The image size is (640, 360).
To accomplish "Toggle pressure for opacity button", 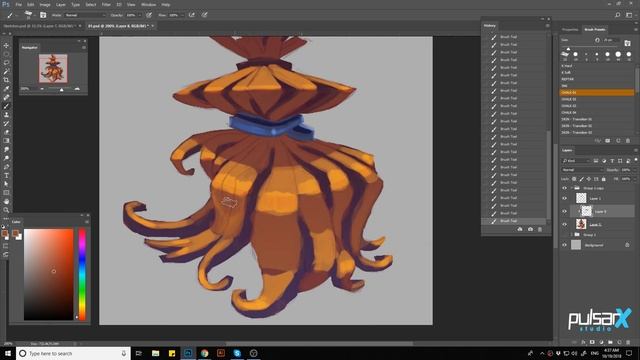I will click(x=149, y=15).
